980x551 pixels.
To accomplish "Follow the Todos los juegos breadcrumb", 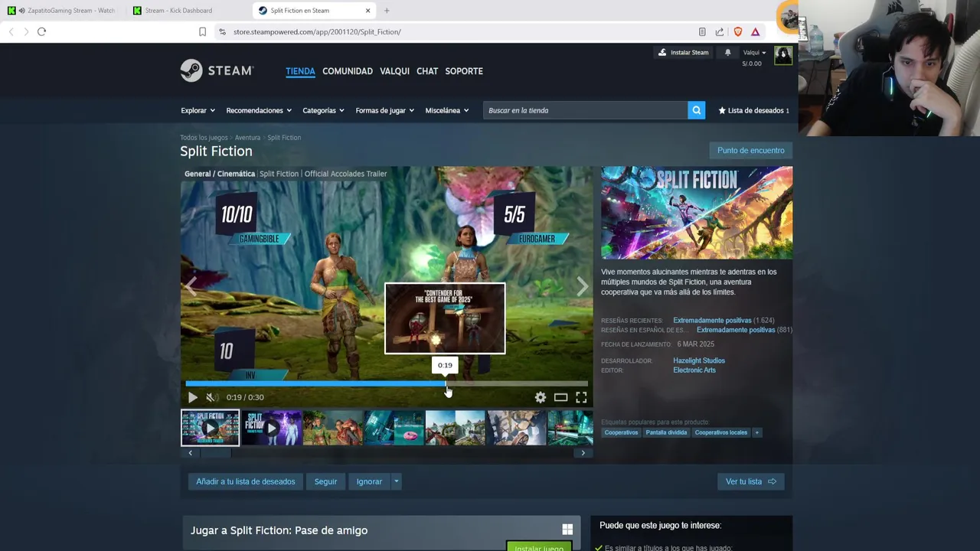I will point(204,138).
